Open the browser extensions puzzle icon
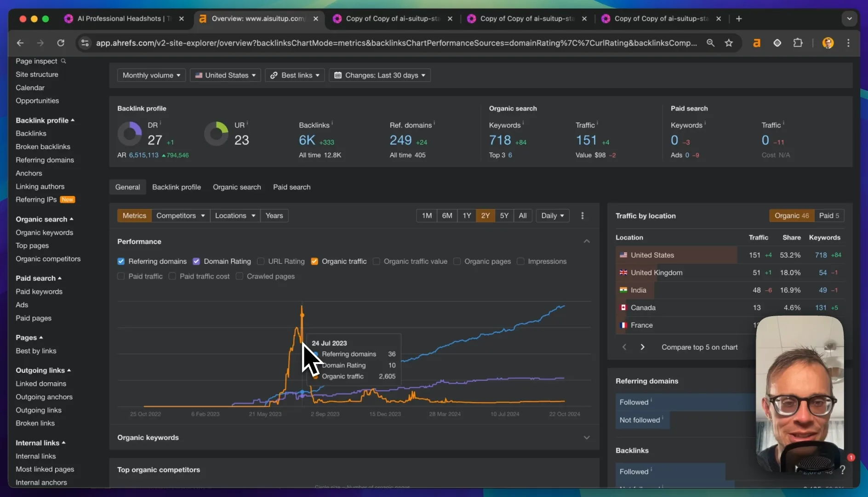868x497 pixels. [x=798, y=43]
